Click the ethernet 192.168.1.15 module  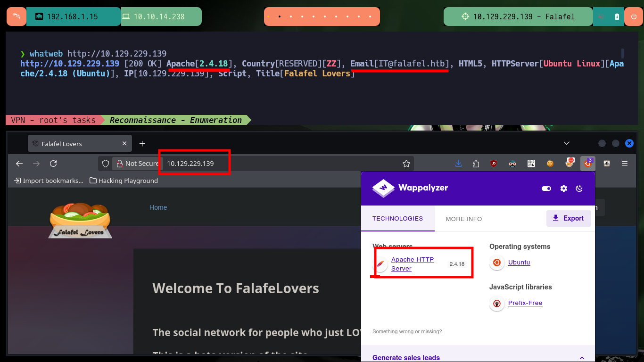tap(74, 16)
